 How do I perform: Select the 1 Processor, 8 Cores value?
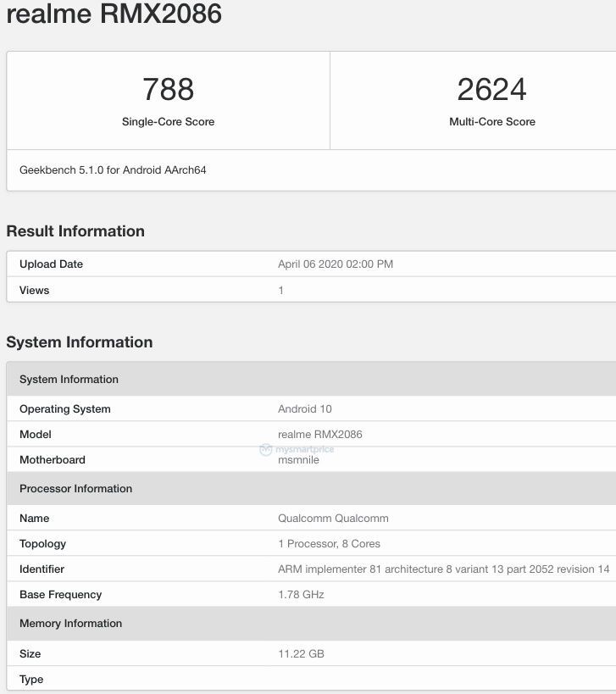pyautogui.click(x=330, y=544)
